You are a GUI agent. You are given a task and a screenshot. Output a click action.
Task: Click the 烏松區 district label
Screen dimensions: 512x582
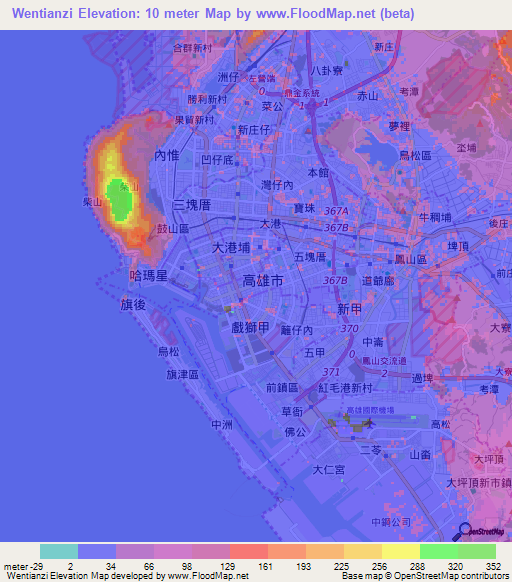coord(415,156)
